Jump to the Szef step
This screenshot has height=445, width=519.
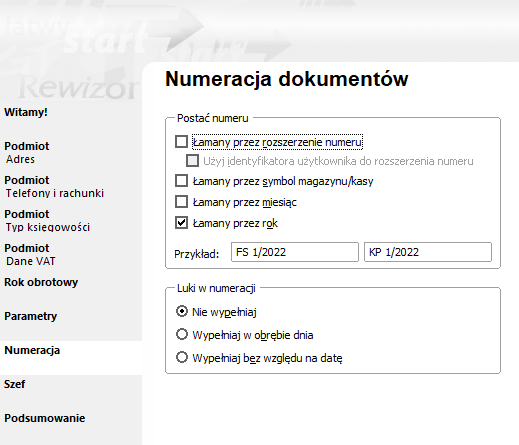[14, 384]
